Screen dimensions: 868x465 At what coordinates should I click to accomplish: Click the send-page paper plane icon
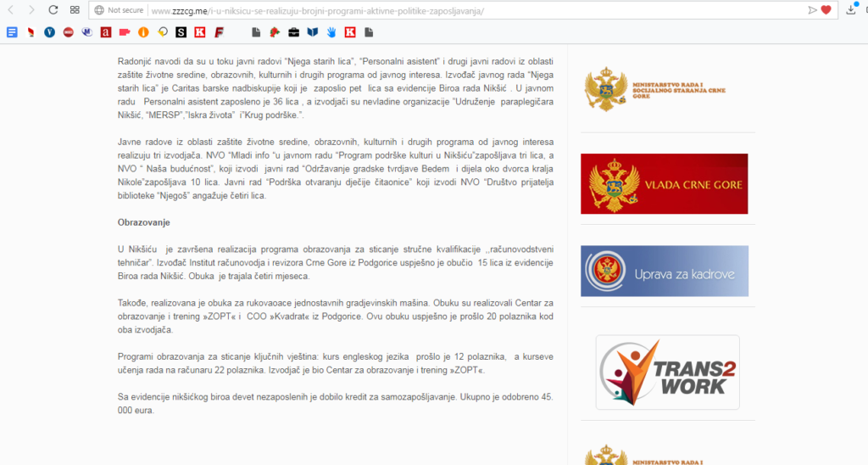(x=812, y=10)
